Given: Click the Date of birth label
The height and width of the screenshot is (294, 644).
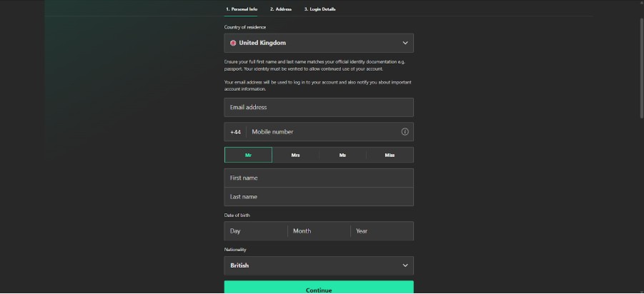Looking at the screenshot, I should click(x=237, y=216).
